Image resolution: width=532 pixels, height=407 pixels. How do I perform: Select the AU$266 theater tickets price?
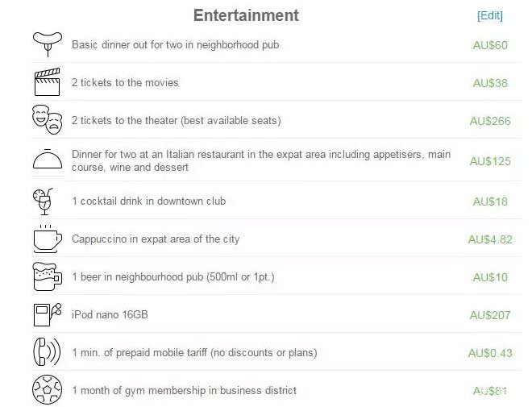tap(490, 121)
